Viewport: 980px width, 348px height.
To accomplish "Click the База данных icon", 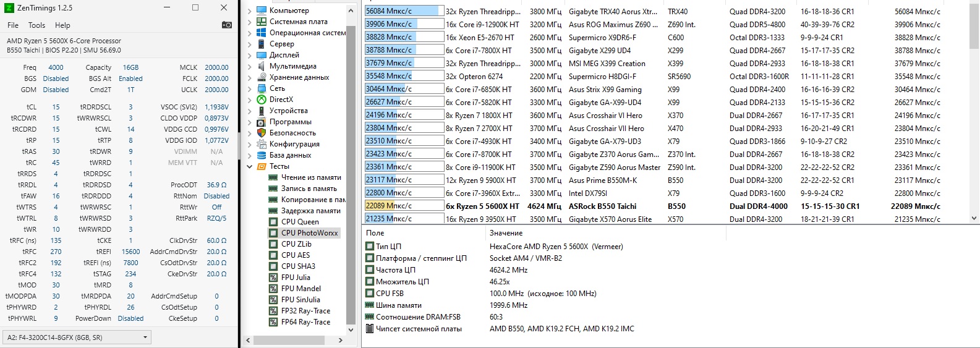I will click(x=262, y=155).
